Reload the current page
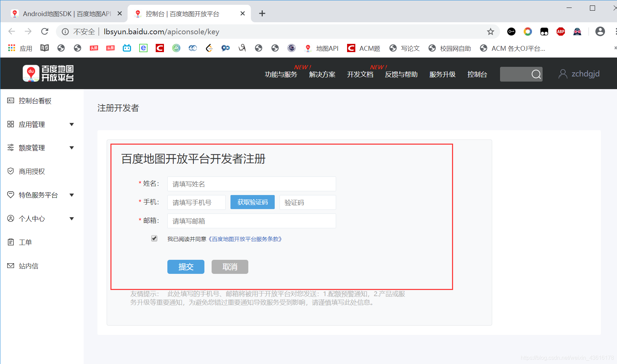617x364 pixels. click(45, 32)
